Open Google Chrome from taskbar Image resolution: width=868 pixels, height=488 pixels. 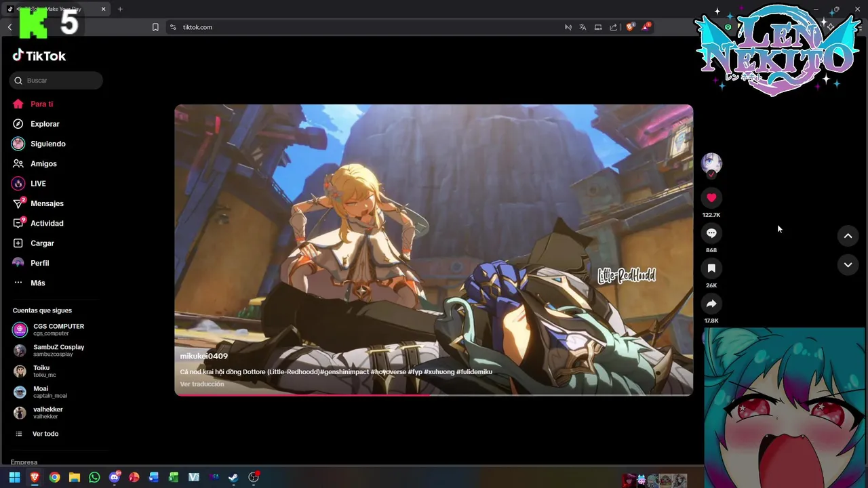tap(54, 477)
